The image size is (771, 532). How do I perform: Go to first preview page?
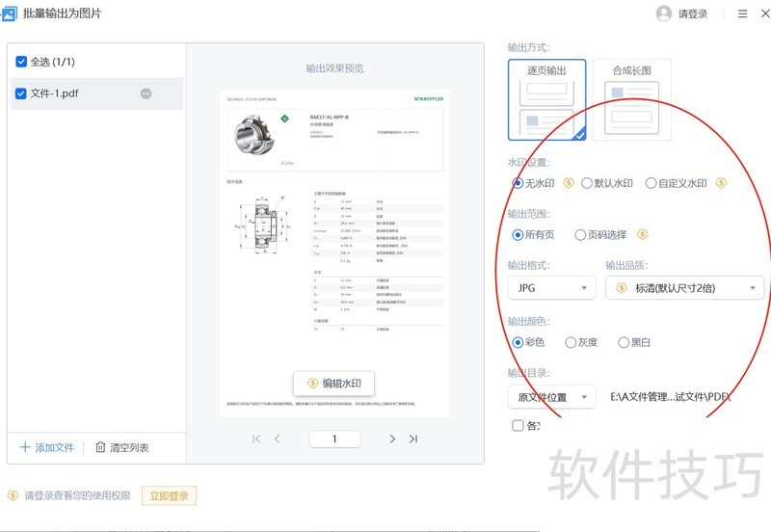point(256,439)
